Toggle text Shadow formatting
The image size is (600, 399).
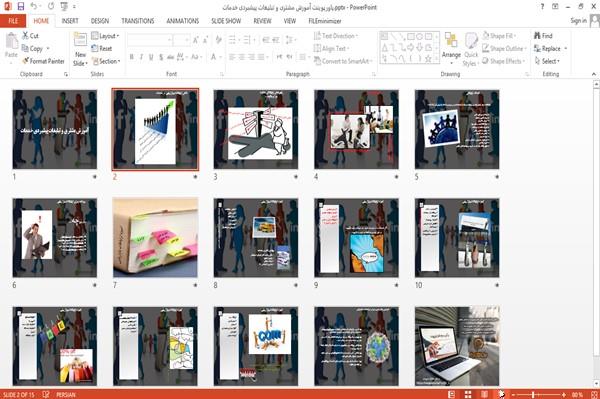[x=161, y=57]
